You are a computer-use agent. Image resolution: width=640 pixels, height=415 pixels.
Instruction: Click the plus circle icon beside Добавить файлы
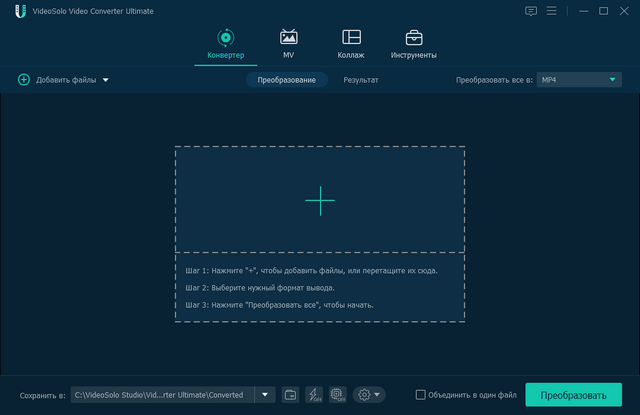tap(24, 80)
